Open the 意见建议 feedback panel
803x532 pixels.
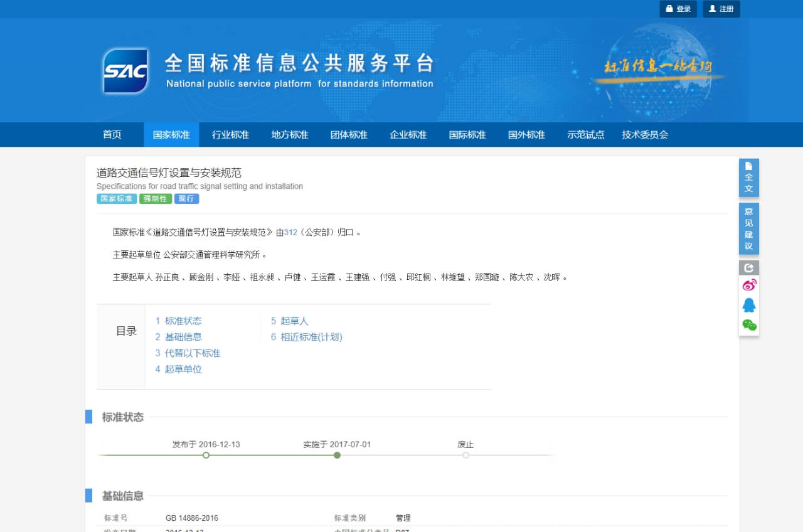748,228
